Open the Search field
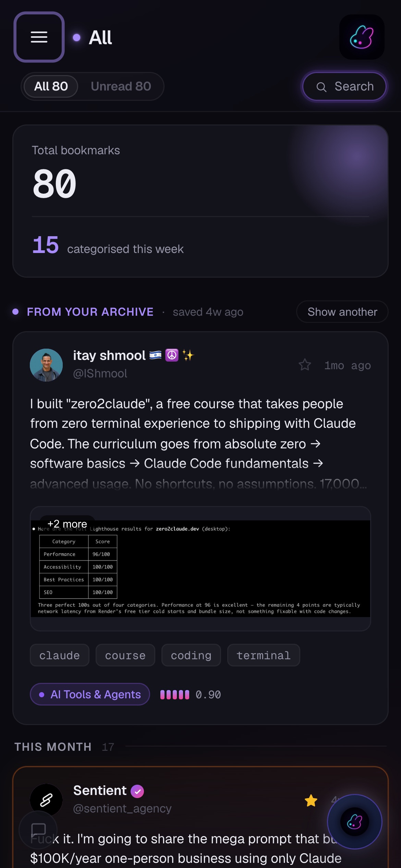 344,86
